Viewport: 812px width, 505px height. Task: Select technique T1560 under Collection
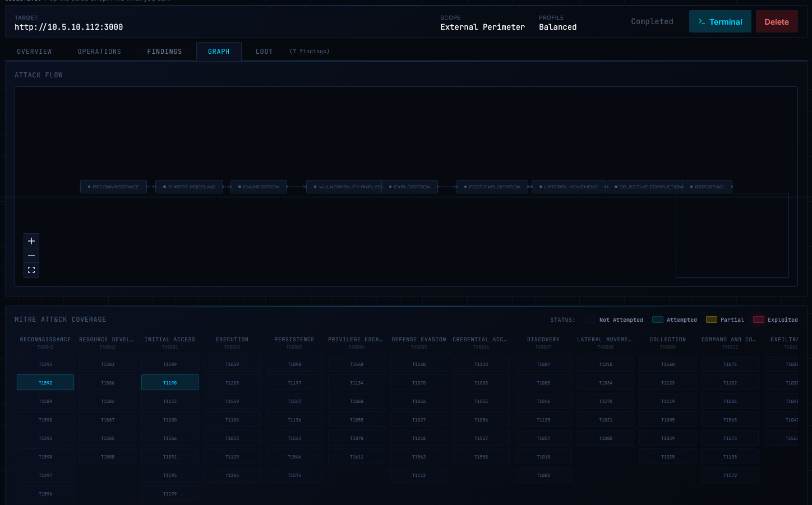pos(668,364)
